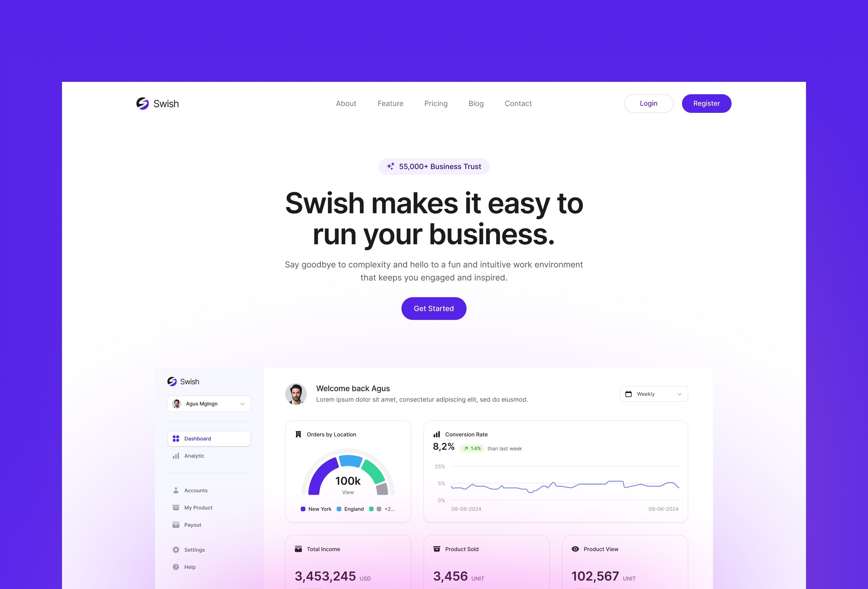Click the Settings gear icon in sidebar
The height and width of the screenshot is (589, 868).
click(x=176, y=550)
